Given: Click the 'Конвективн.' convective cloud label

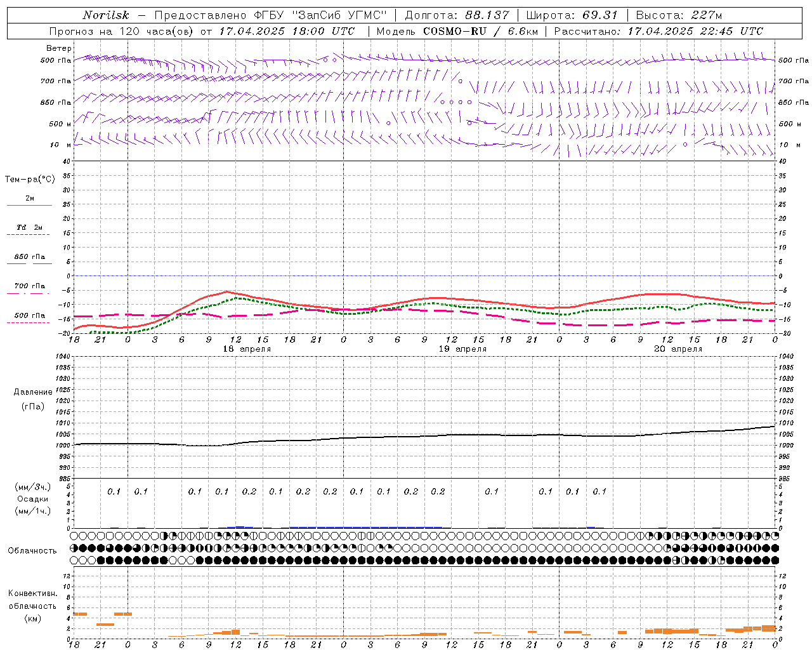Looking at the screenshot, I should click(32, 594).
